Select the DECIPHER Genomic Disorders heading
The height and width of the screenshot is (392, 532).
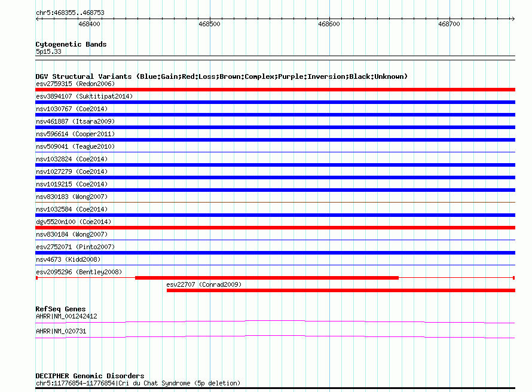pos(90,376)
